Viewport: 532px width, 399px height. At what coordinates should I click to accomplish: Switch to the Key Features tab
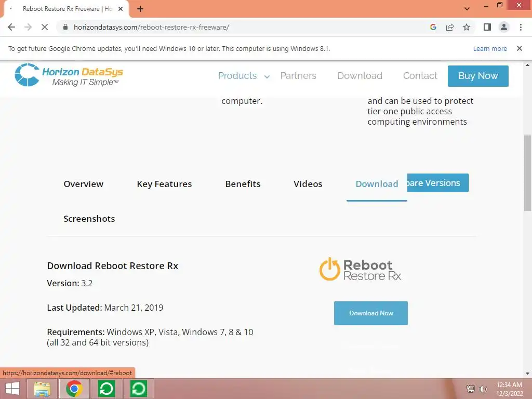point(164,184)
